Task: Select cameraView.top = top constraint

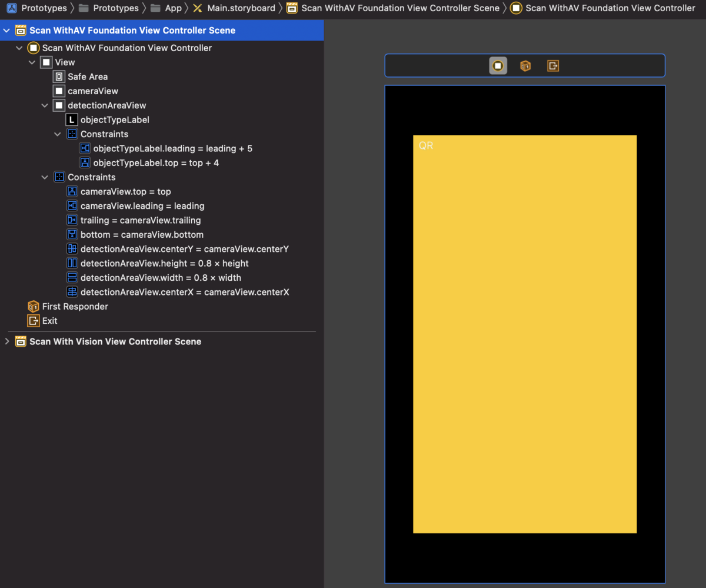Action: click(x=162, y=192)
